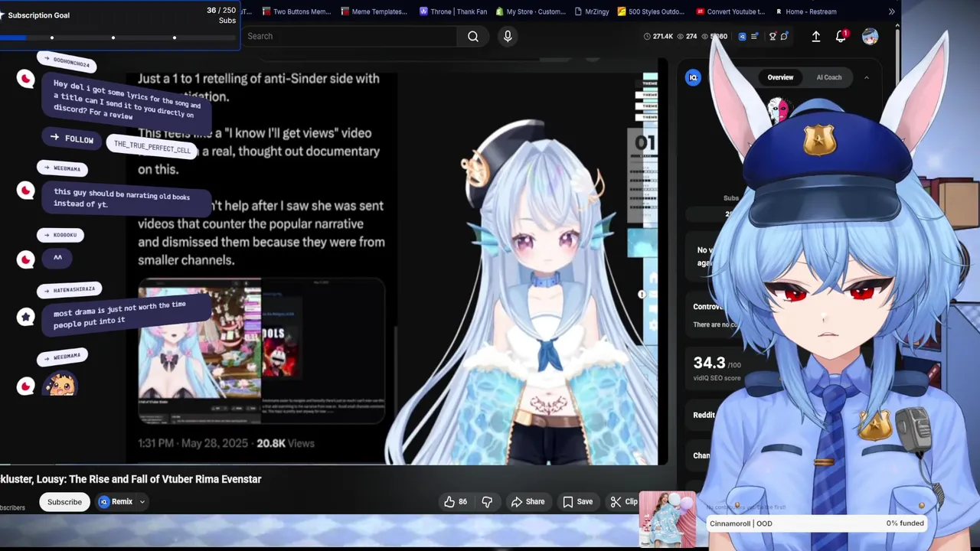Click the 271.4K stat in vidIQ bar
The image size is (980, 551).
[x=658, y=36]
